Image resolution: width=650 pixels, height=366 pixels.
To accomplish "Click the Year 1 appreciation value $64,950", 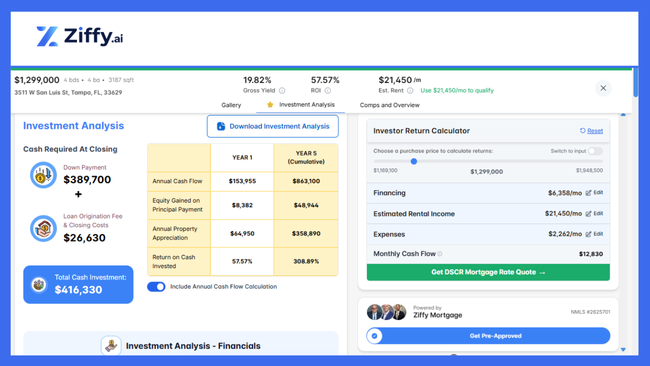I will 243,233.
